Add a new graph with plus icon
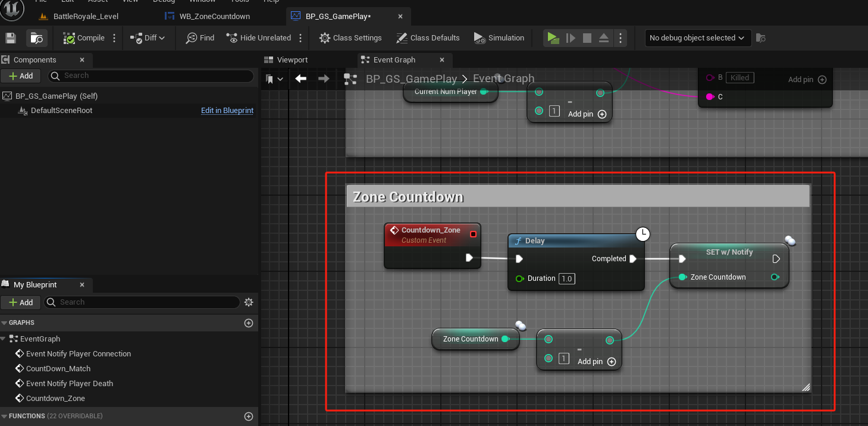The width and height of the screenshot is (868, 426). coord(249,323)
